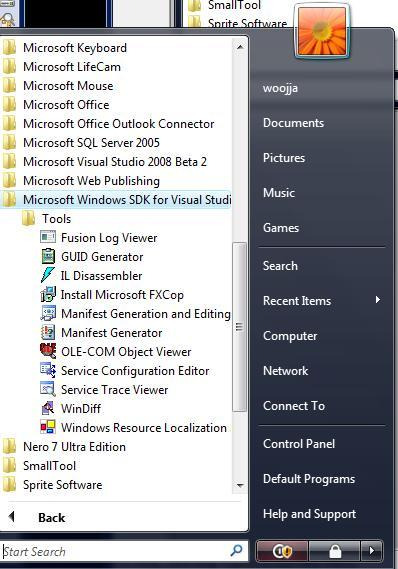Open Help and Support
The width and height of the screenshot is (398, 569).
tap(309, 513)
